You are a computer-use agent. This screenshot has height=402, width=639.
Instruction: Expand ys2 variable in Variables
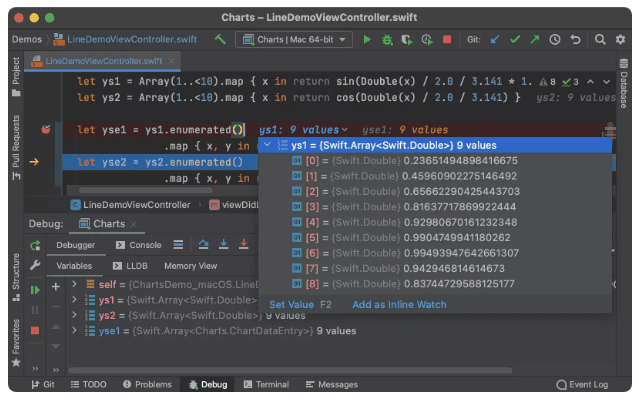74,315
